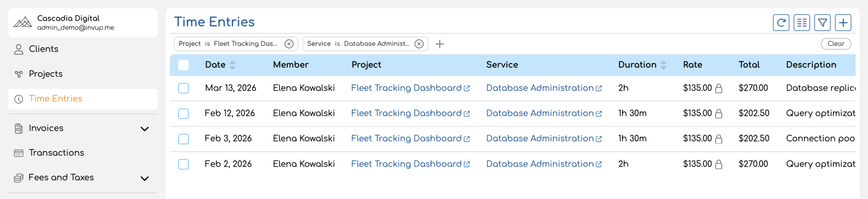
Task: Open Fleet Tracking Dashboard link in Feb 2 row
Action: pyautogui.click(x=410, y=164)
